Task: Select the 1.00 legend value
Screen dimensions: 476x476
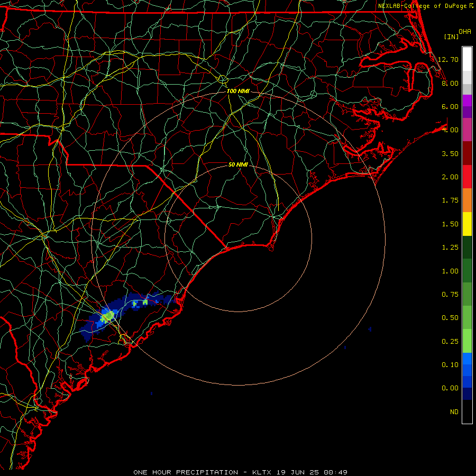Action: [450, 271]
